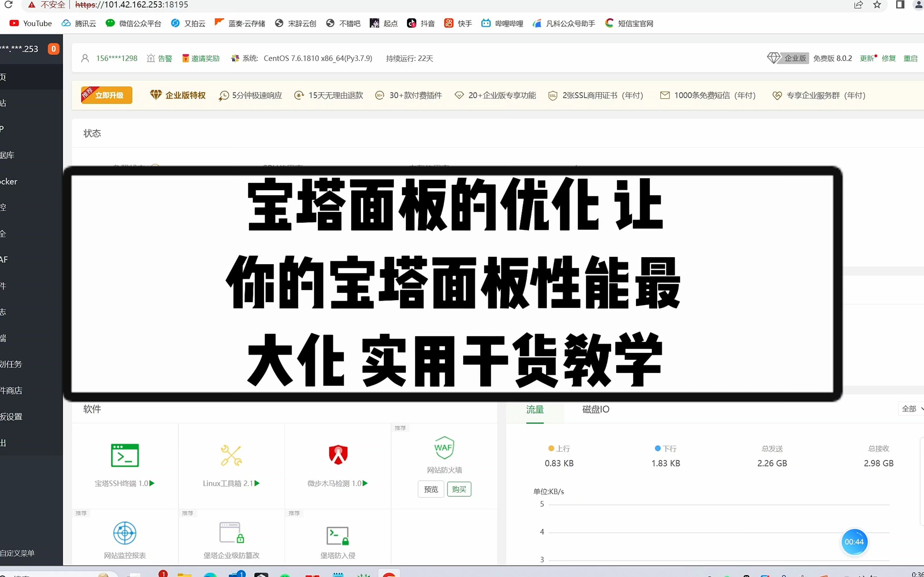Click the share page icon
Image resolution: width=924 pixels, height=577 pixels.
point(858,5)
